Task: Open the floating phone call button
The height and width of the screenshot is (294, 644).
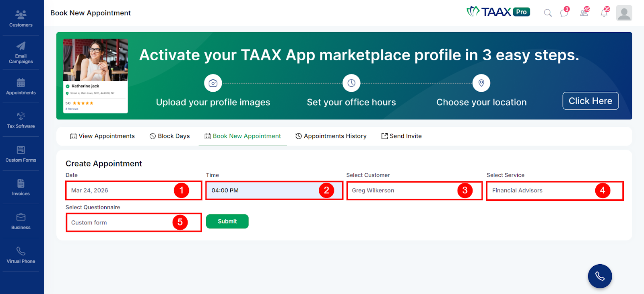Action: click(600, 276)
